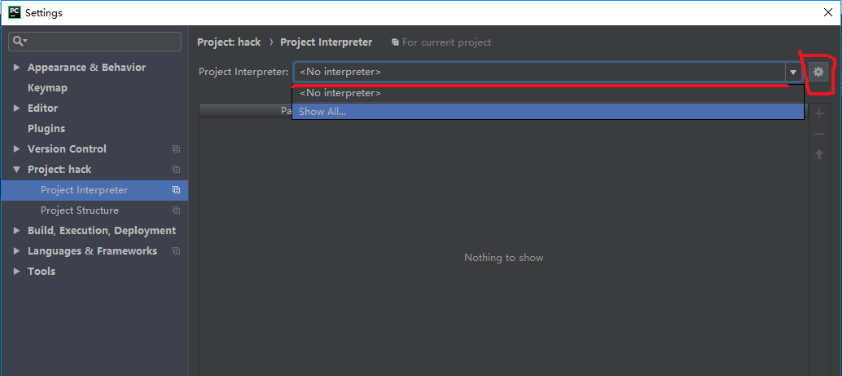This screenshot has width=842, height=376.
Task: Click the project-level icon beside Project Structure
Action: click(176, 210)
